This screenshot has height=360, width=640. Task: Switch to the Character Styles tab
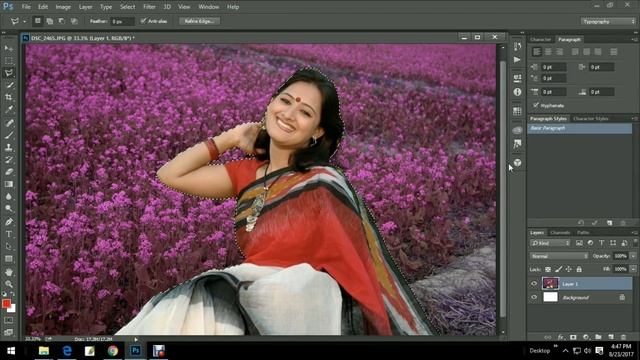tap(591, 119)
